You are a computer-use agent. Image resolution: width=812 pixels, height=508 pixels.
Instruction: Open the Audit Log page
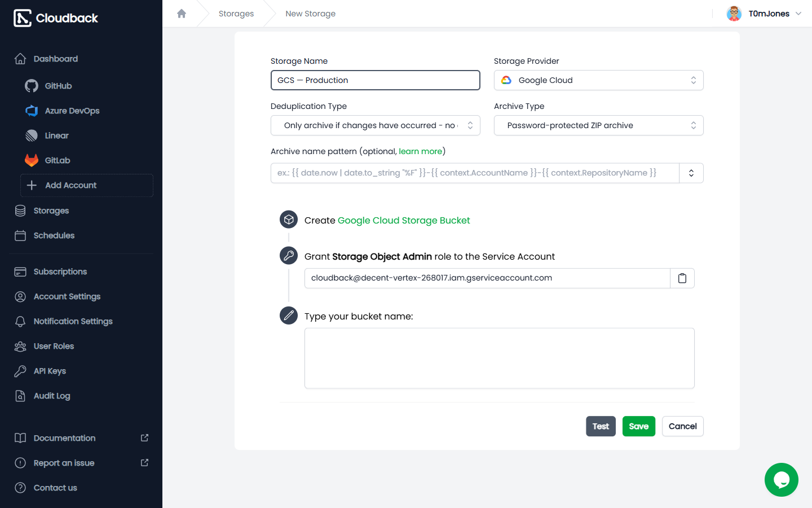(52, 396)
